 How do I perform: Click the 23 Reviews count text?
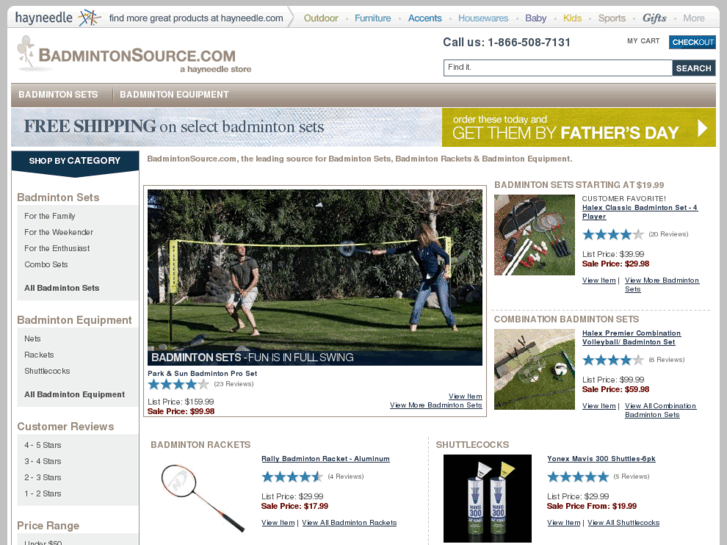point(234,384)
